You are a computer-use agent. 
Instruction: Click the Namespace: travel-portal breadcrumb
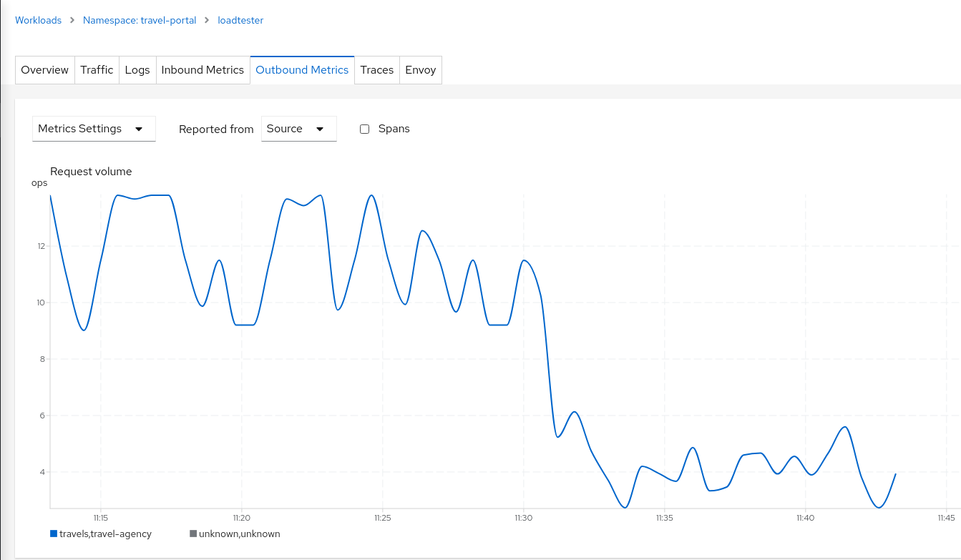pyautogui.click(x=140, y=20)
